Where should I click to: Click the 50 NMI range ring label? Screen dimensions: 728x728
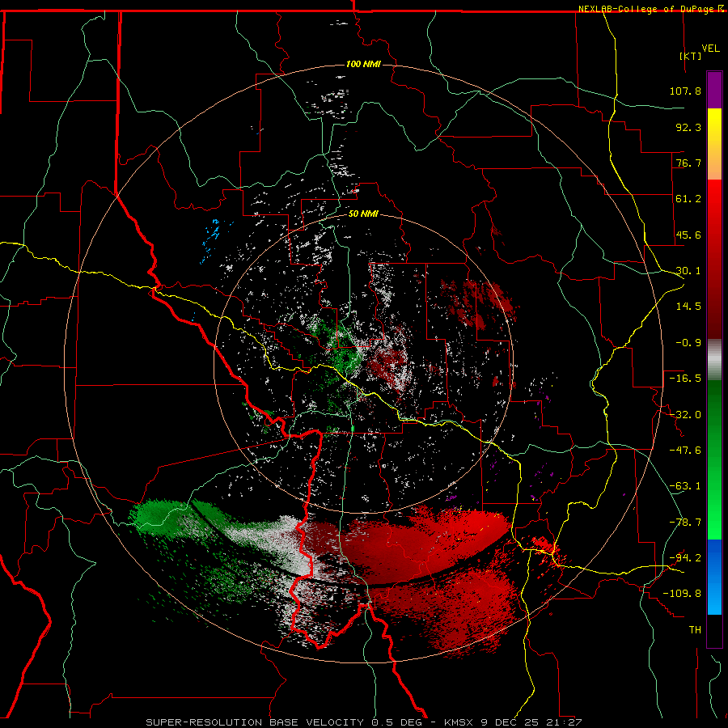[x=363, y=214]
